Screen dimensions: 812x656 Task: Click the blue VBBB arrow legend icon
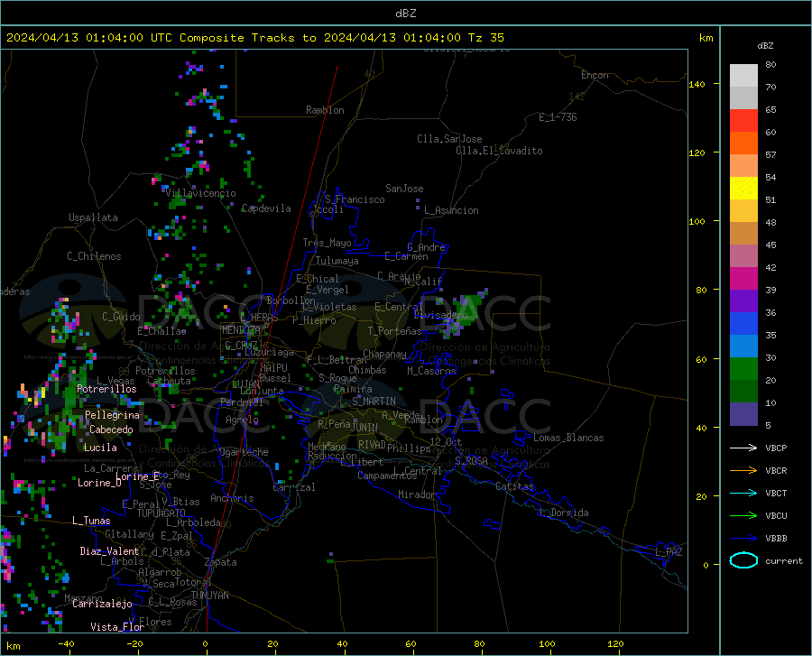coord(743,538)
